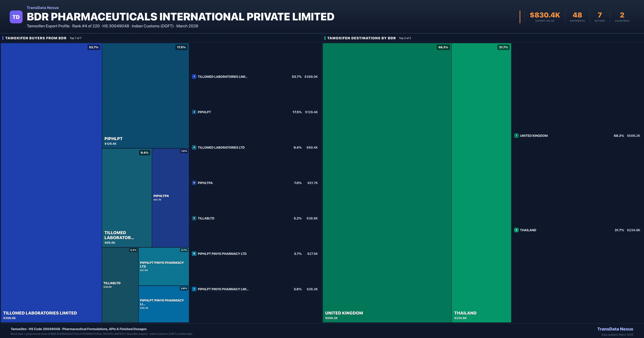Click rank badge 5 beside TILLABLTD
This screenshot has width=644, height=338.
(x=194, y=218)
